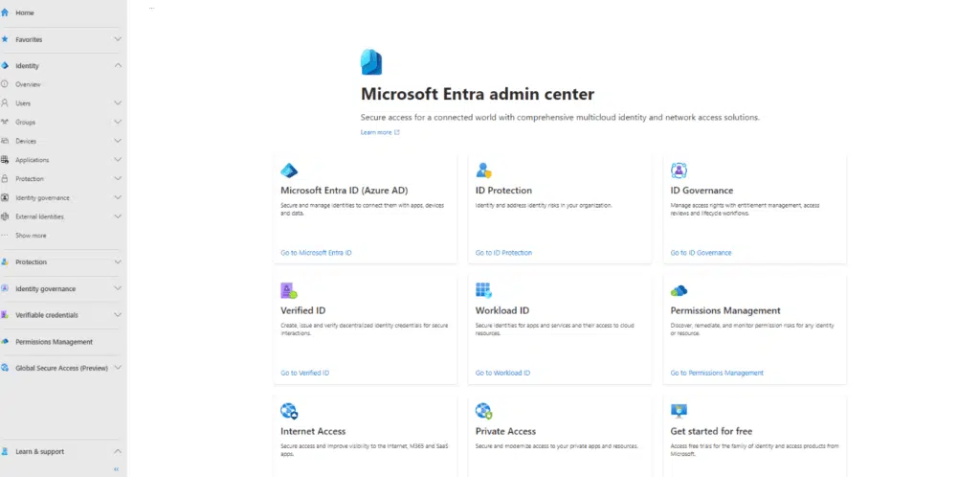Screen dimensions: 980x477
Task: Click the lock icon beside Protection under Identity
Action: pyautogui.click(x=5, y=179)
